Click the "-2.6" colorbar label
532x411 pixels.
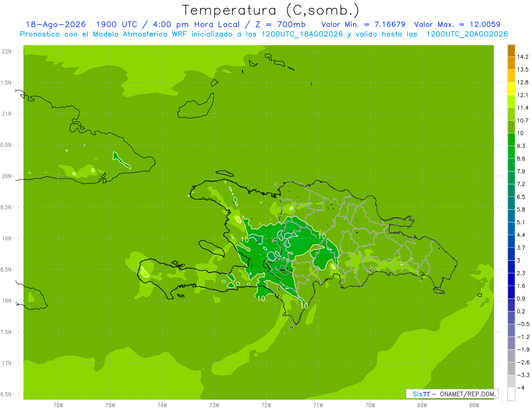[523, 362]
